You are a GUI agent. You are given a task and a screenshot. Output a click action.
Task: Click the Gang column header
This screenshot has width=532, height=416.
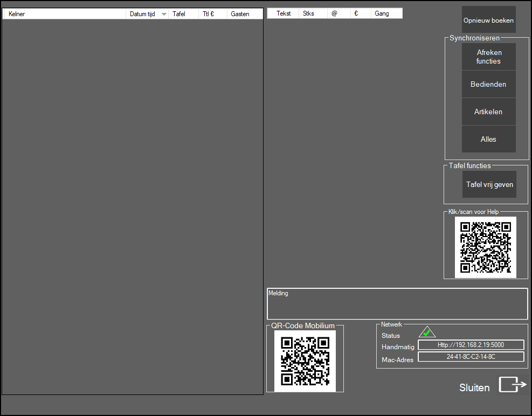click(386, 13)
